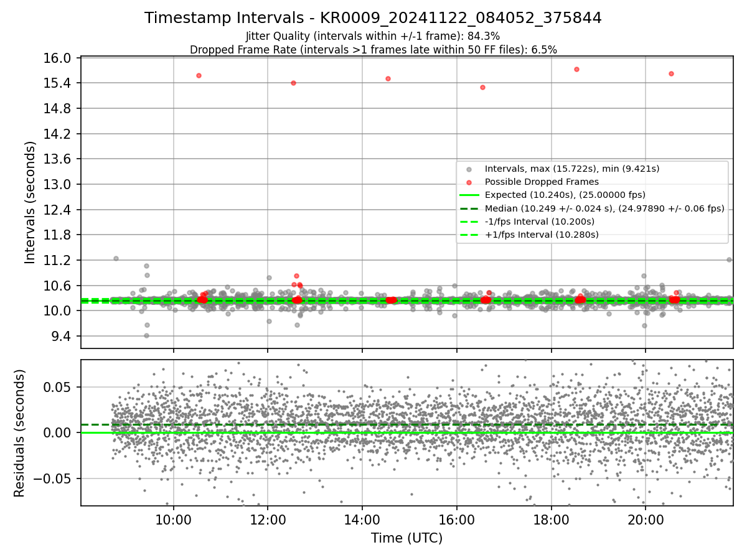747x560 pixels.
Task: Click the "Intervals (seconds)" y-axis label
Action: [x=30, y=202]
